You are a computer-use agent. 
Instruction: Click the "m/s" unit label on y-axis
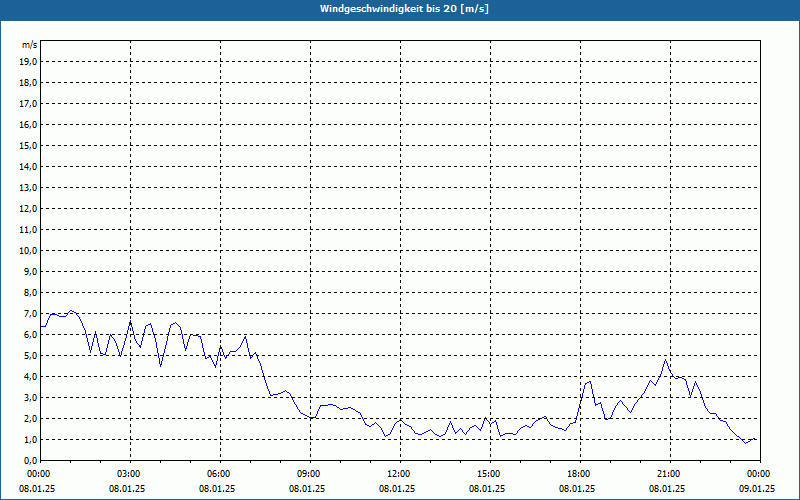[x=29, y=45]
